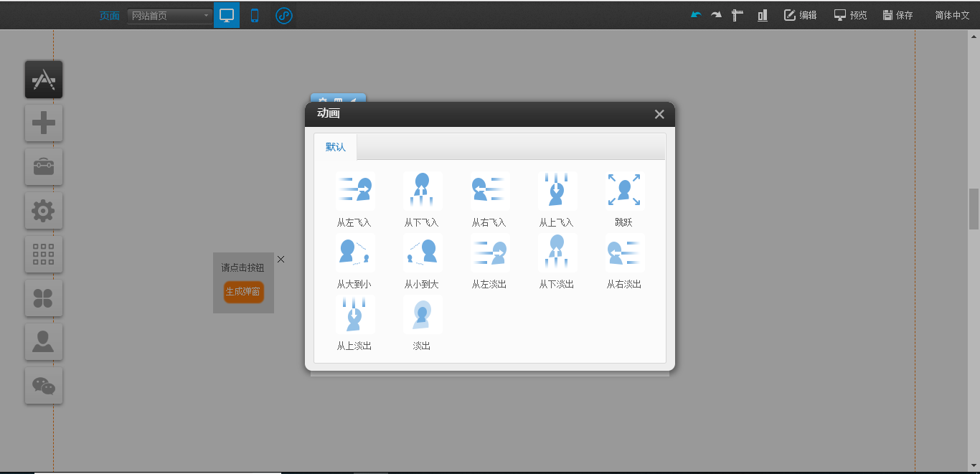Image resolution: width=980 pixels, height=474 pixels.
Task: Select the 从左飞入 animation icon
Action: 354,191
